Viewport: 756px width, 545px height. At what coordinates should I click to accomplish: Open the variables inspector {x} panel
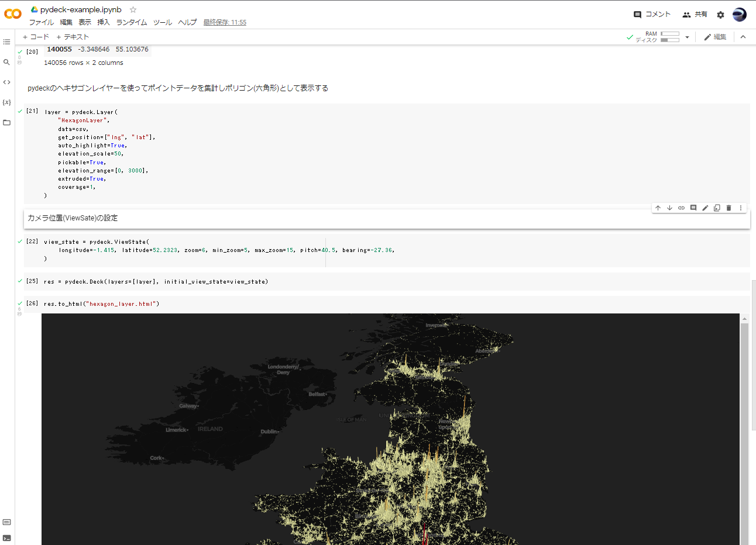[6, 102]
